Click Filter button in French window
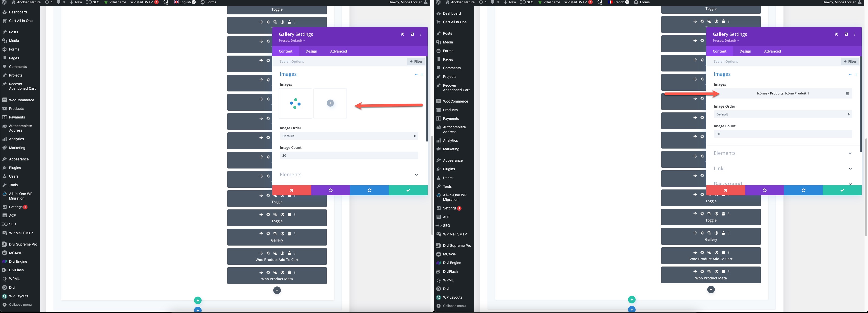 (850, 61)
